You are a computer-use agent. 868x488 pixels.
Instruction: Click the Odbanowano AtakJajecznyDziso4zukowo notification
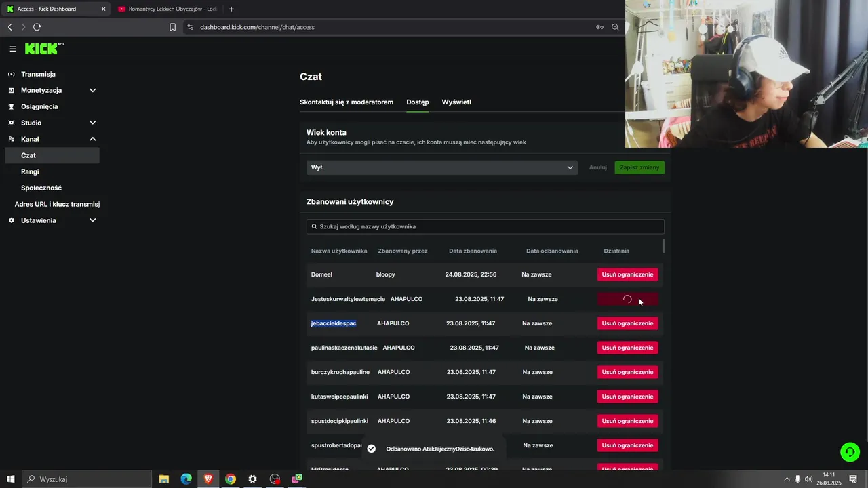[433, 449]
